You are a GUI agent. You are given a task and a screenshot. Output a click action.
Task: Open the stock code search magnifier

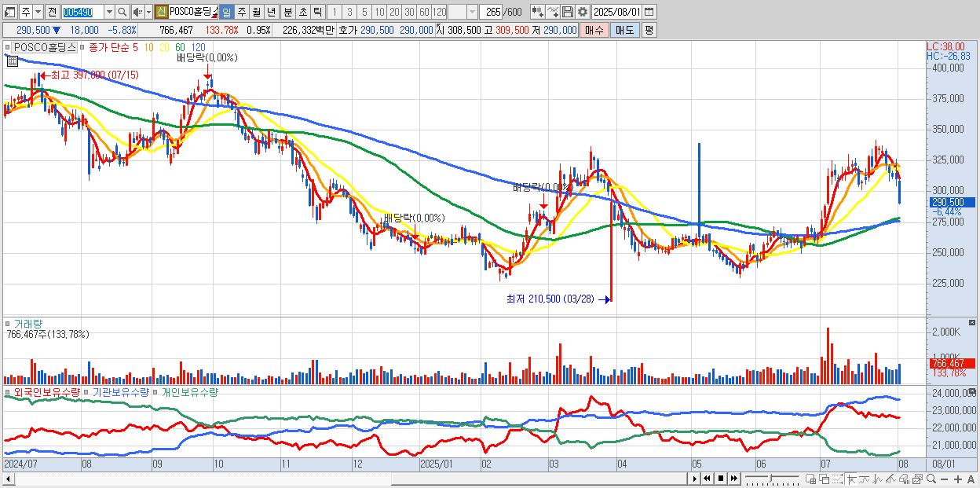tap(122, 12)
